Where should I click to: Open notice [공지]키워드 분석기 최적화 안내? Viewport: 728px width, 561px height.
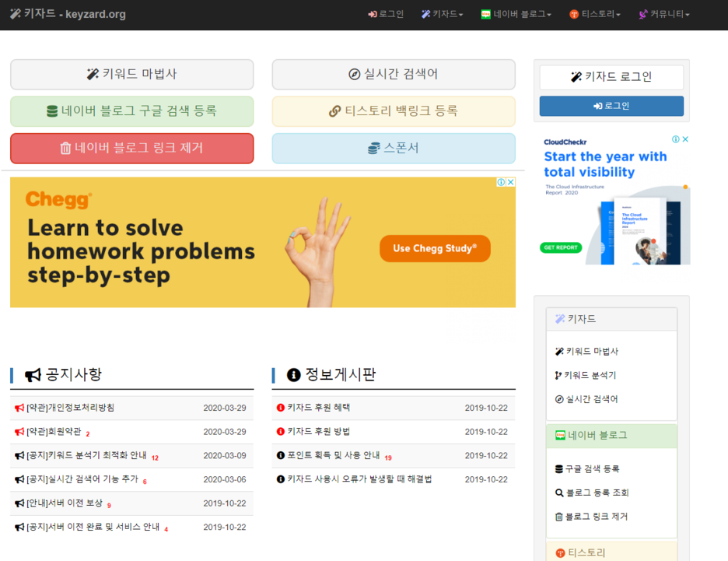click(x=86, y=456)
